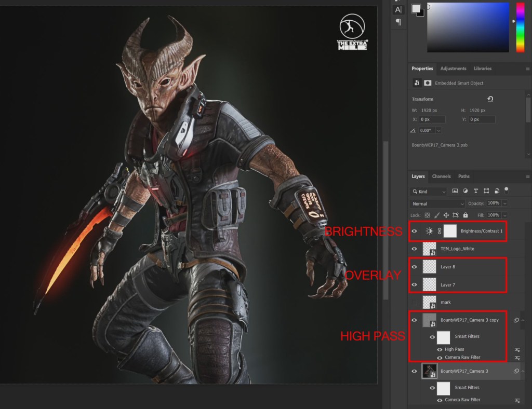Click the rainbow hue slider bar
Viewport: 532px width, 409px height.
coord(520,28)
